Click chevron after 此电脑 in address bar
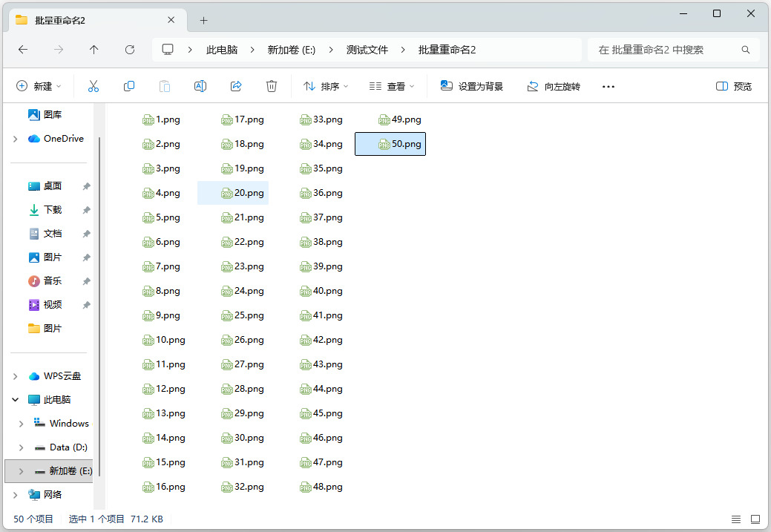Image resolution: width=771 pixels, height=532 pixels. coord(252,50)
